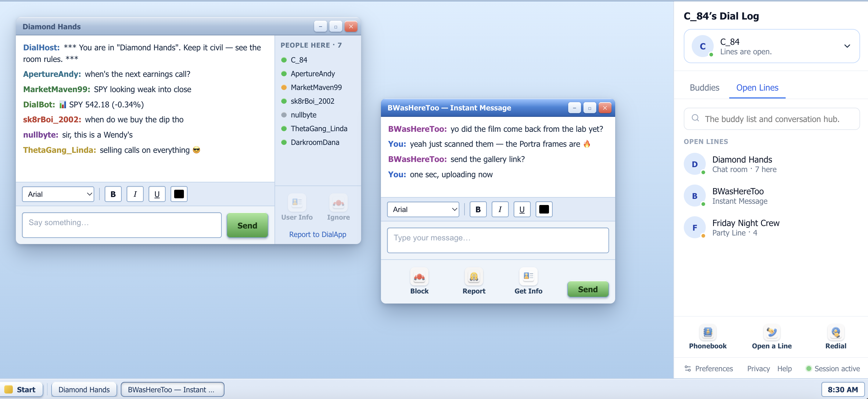The width and height of the screenshot is (868, 399).
Task: Minimize the BWasHereToo Instant Message window
Action: (575, 108)
